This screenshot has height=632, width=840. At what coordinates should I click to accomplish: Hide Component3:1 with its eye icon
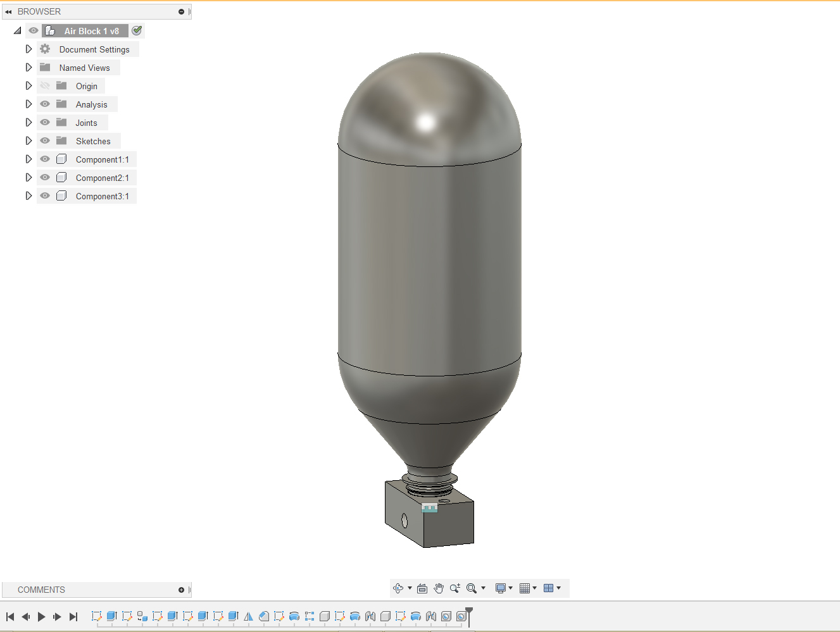tap(45, 196)
